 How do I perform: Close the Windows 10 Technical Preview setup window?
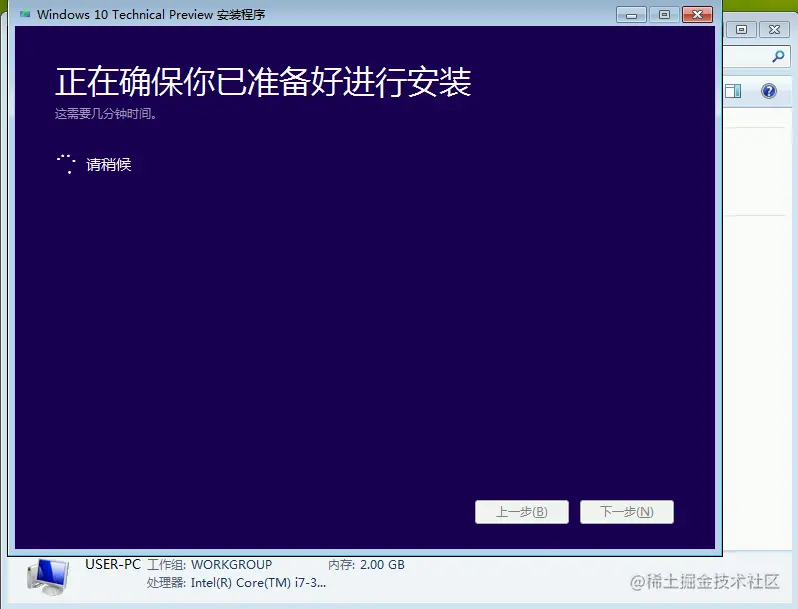click(697, 15)
